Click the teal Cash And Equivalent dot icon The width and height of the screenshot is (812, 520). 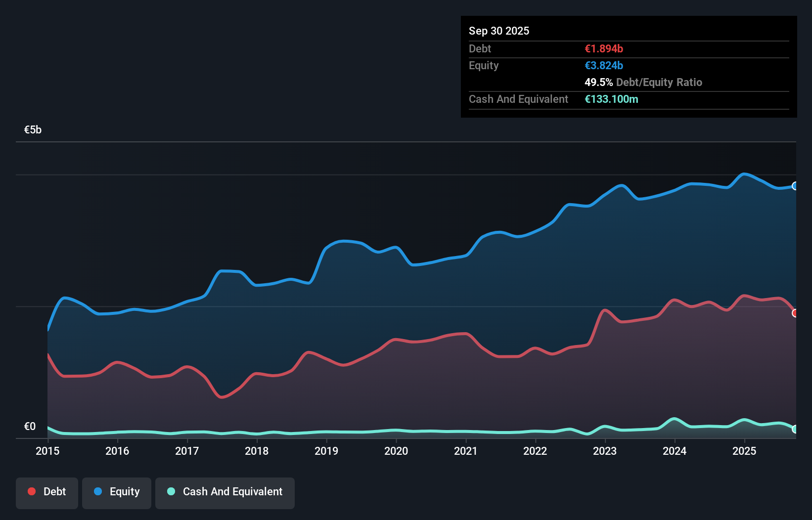pos(171,491)
